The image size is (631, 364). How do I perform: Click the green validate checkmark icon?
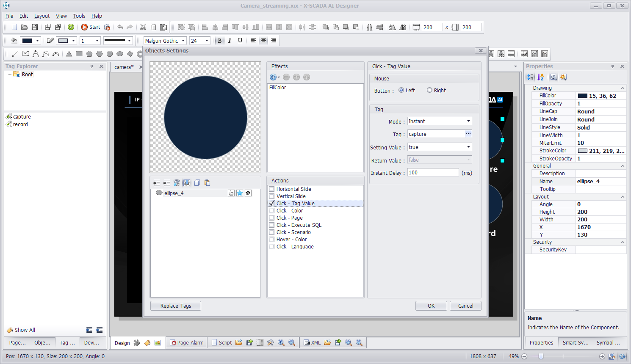(x=71, y=27)
